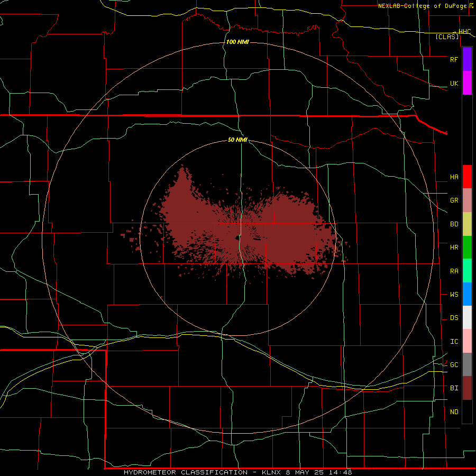Click the [CLAS] label
Screen dimensions: 476x476
(x=447, y=36)
